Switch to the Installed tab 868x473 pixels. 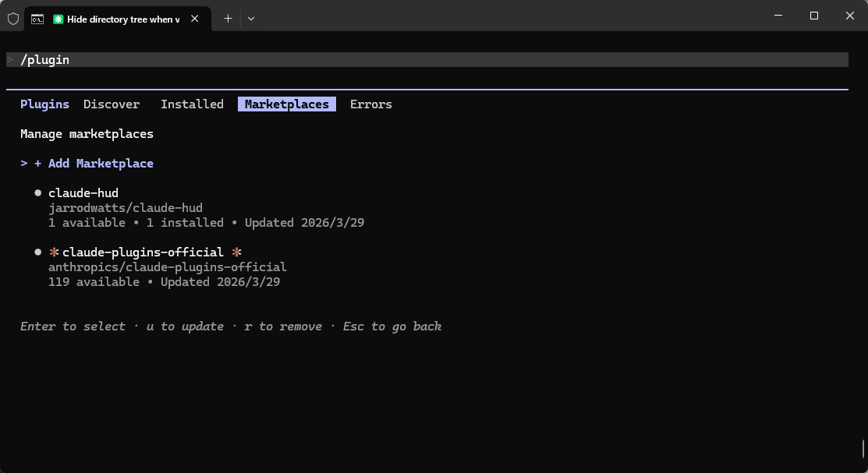tap(192, 104)
